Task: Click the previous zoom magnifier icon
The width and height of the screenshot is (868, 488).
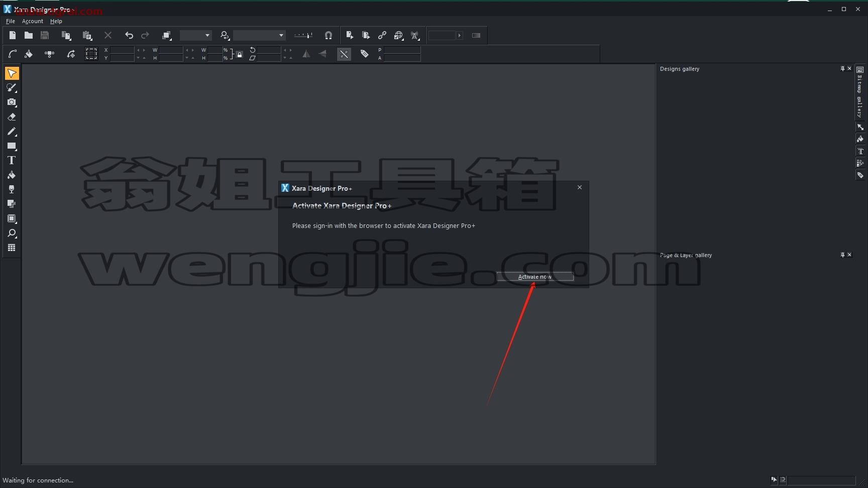Action: pyautogui.click(x=225, y=35)
